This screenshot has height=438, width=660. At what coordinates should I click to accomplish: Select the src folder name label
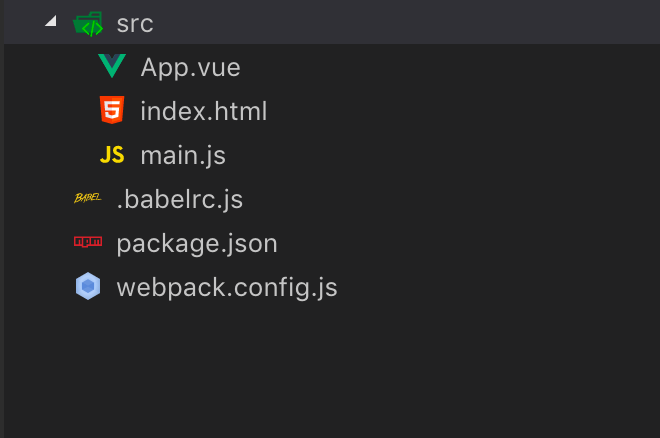click(135, 24)
